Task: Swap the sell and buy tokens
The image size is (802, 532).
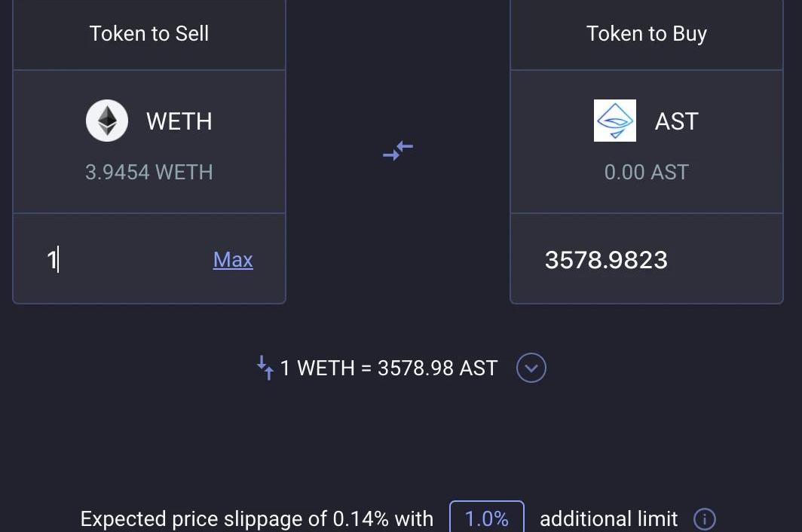Action: pyautogui.click(x=398, y=151)
